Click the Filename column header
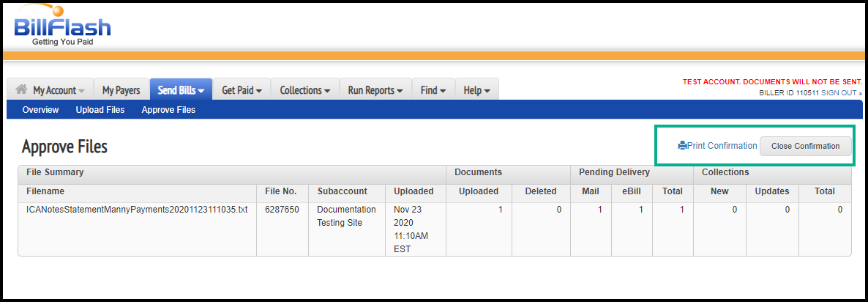This screenshot has height=302, width=868. click(x=45, y=191)
